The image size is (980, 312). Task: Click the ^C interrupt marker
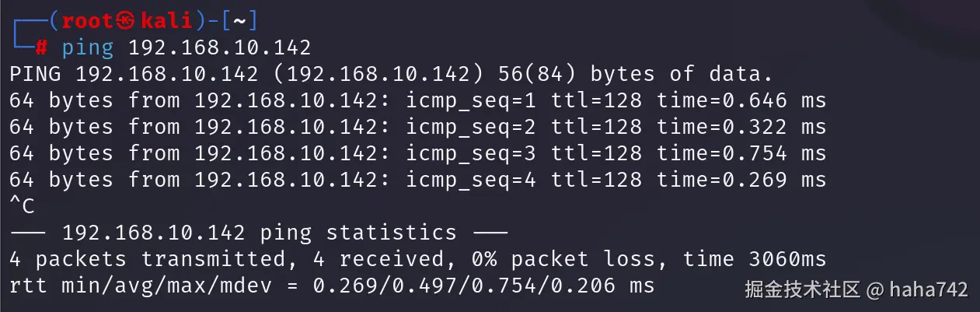click(x=22, y=207)
